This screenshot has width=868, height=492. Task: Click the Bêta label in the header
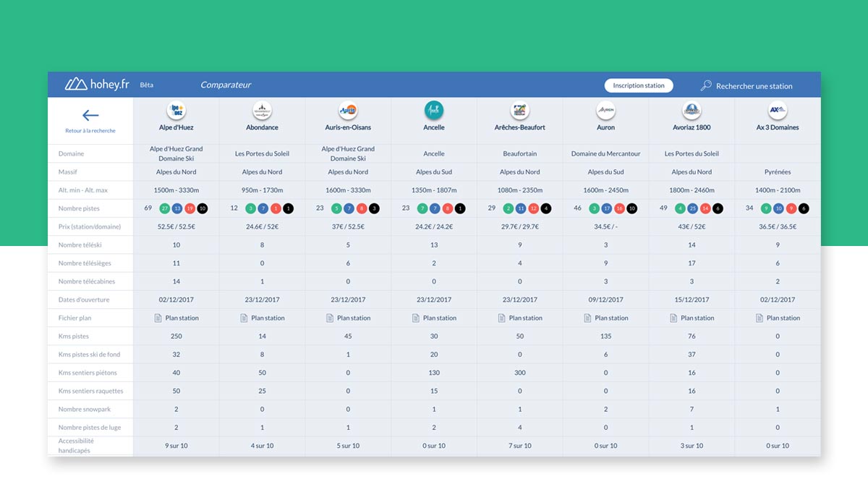pyautogui.click(x=147, y=85)
